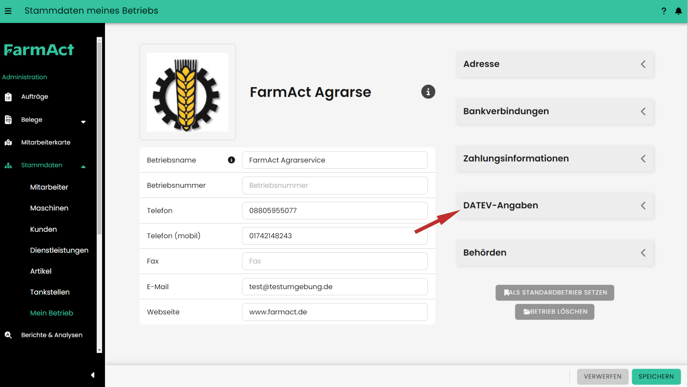Expand the Zahlungsinformationen section chevron
Screen dimensions: 688x387
(643, 158)
